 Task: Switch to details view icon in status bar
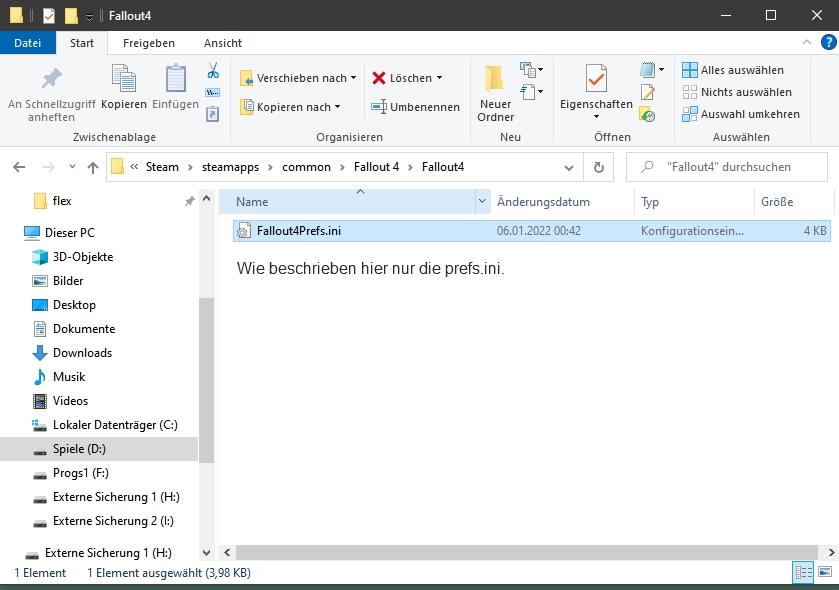(803, 572)
